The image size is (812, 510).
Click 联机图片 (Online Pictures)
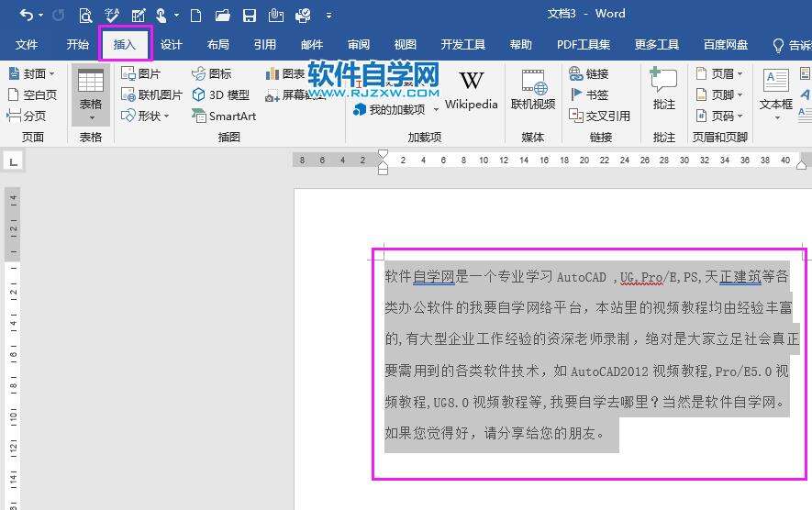tap(151, 94)
